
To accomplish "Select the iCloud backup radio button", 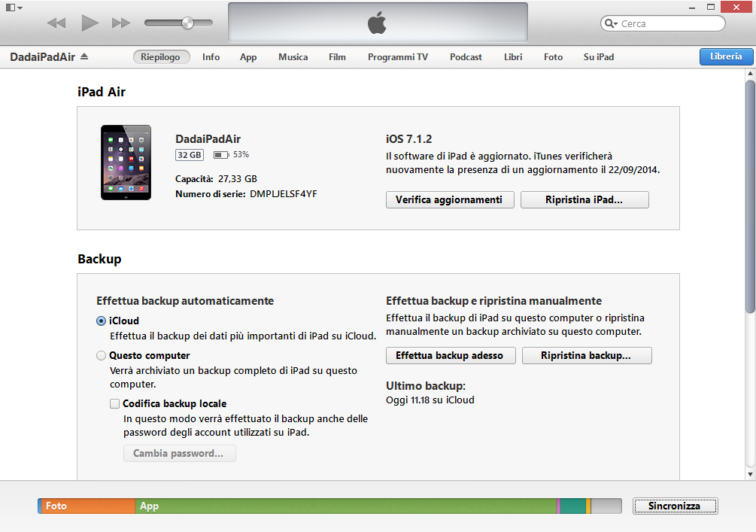I will point(102,321).
